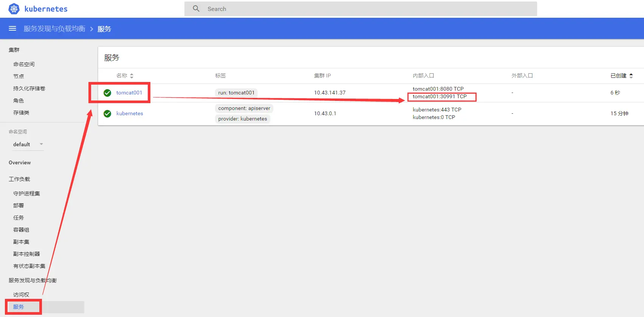Click the 集群 sidebar heading
The height and width of the screenshot is (317, 644).
14,50
